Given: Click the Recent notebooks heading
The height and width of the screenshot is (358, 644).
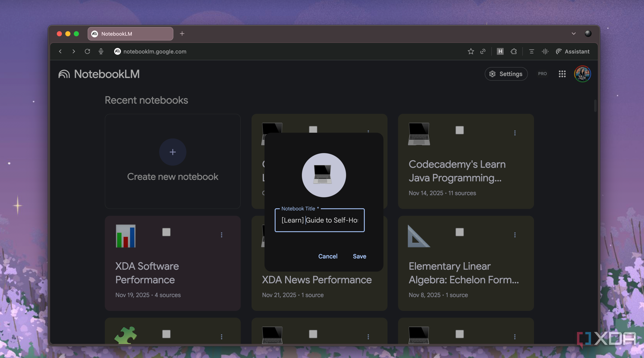Looking at the screenshot, I should click(146, 100).
